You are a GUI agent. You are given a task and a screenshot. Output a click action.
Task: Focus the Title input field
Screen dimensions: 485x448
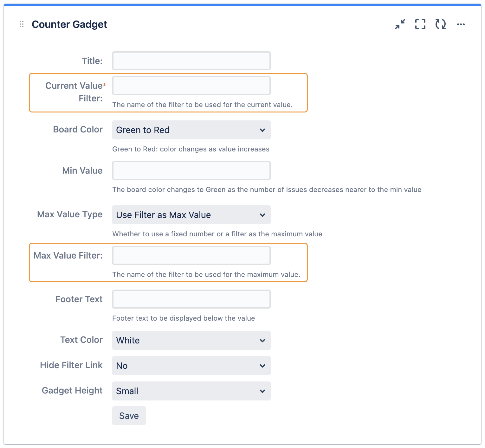(x=191, y=61)
